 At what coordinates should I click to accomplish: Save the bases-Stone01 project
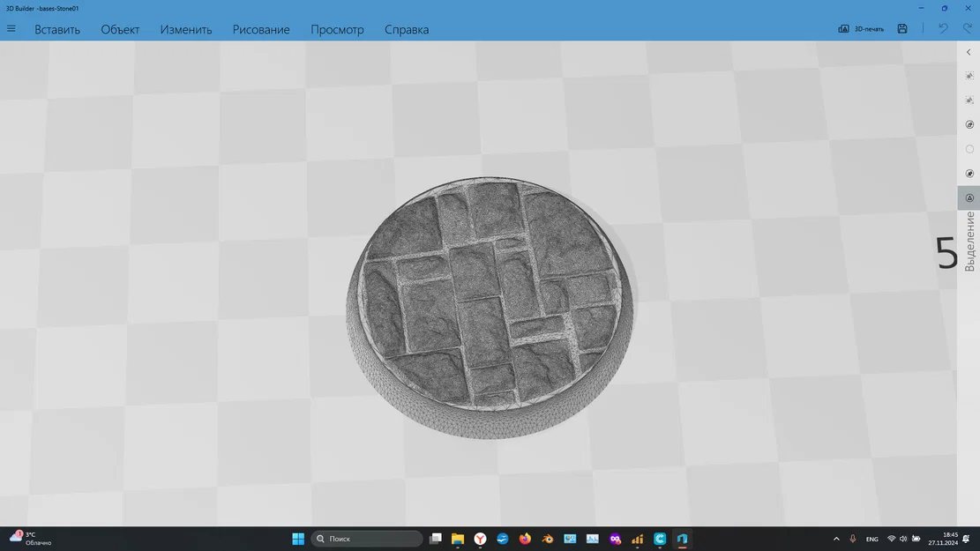pos(901,28)
